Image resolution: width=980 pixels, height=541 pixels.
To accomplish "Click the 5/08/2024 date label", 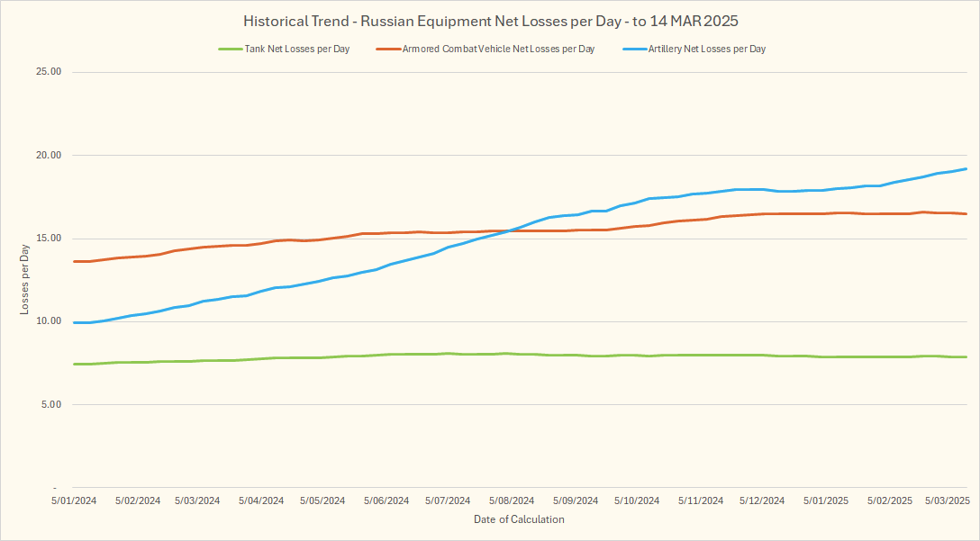I will tap(512, 500).
